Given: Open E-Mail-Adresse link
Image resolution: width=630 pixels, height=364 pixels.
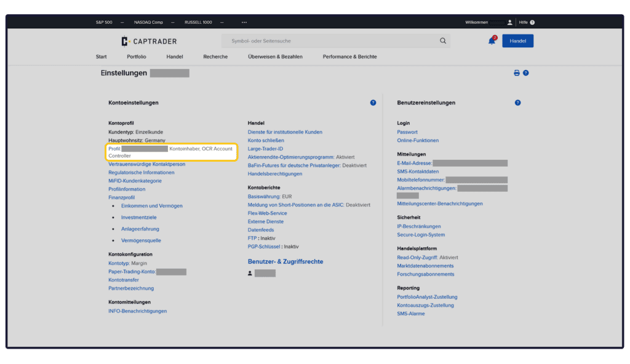Looking at the screenshot, I should click(x=414, y=163).
